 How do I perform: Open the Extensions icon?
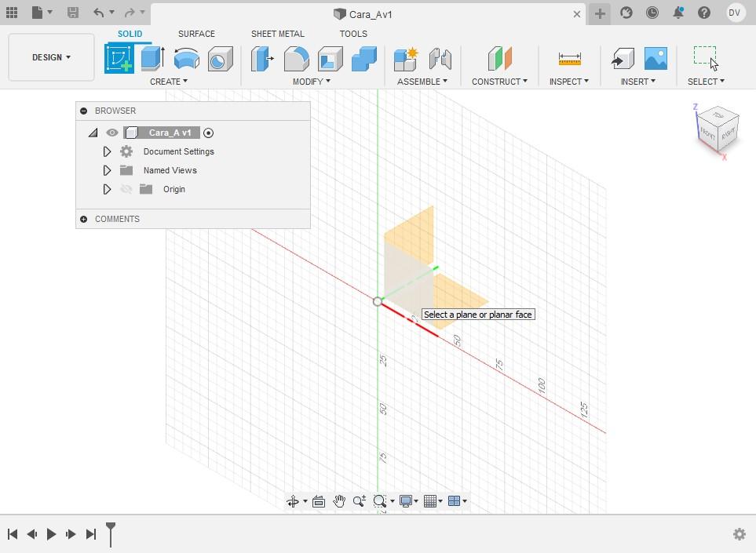tap(626, 13)
